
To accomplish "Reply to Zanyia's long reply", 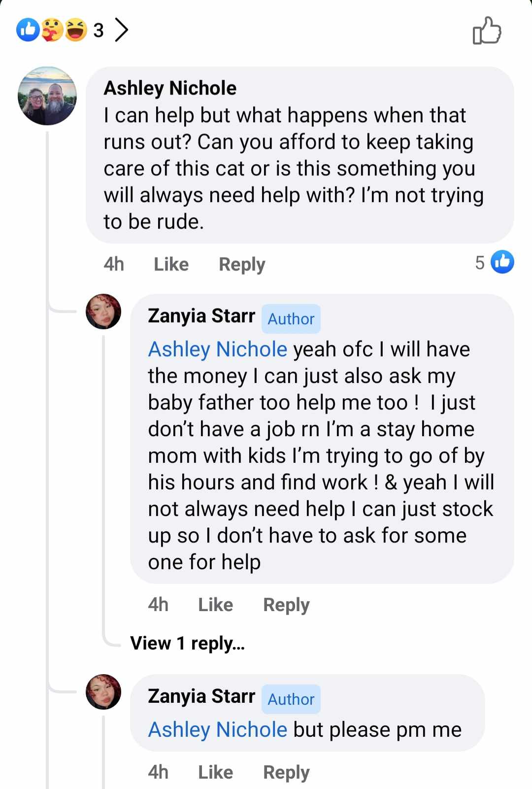I will (286, 605).
